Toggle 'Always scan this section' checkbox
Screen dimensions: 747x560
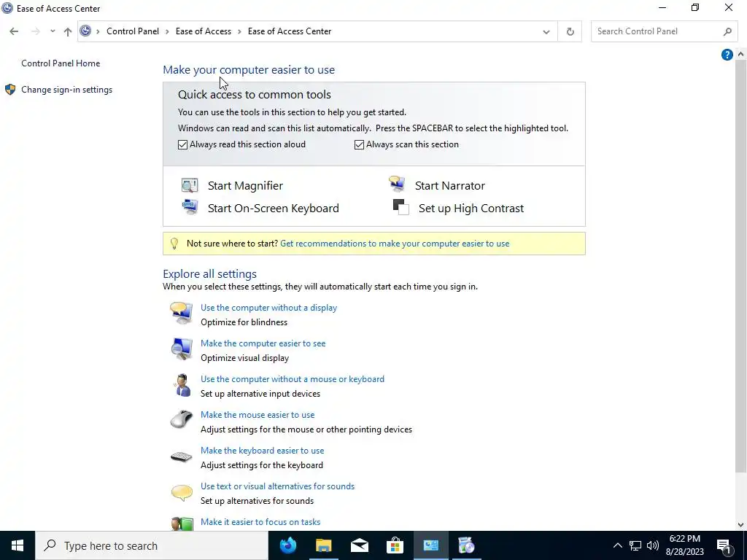(359, 145)
